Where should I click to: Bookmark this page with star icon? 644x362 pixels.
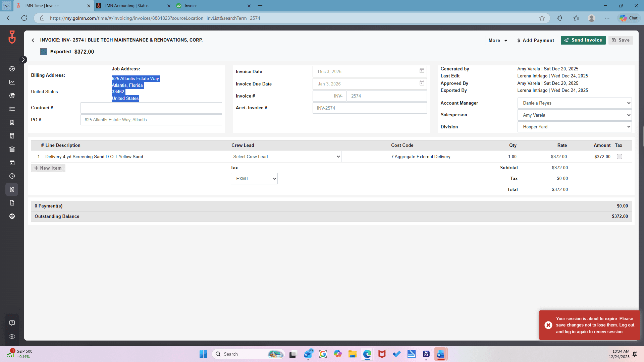pos(542,18)
